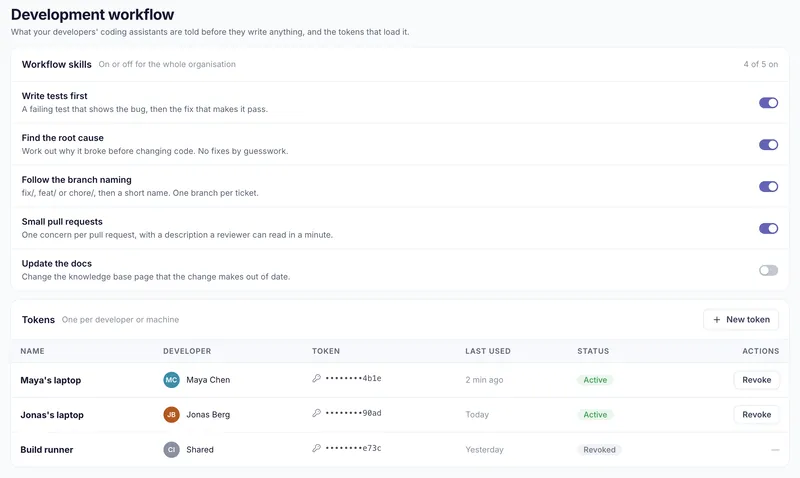Revoke Jonas's laptop token

point(757,415)
